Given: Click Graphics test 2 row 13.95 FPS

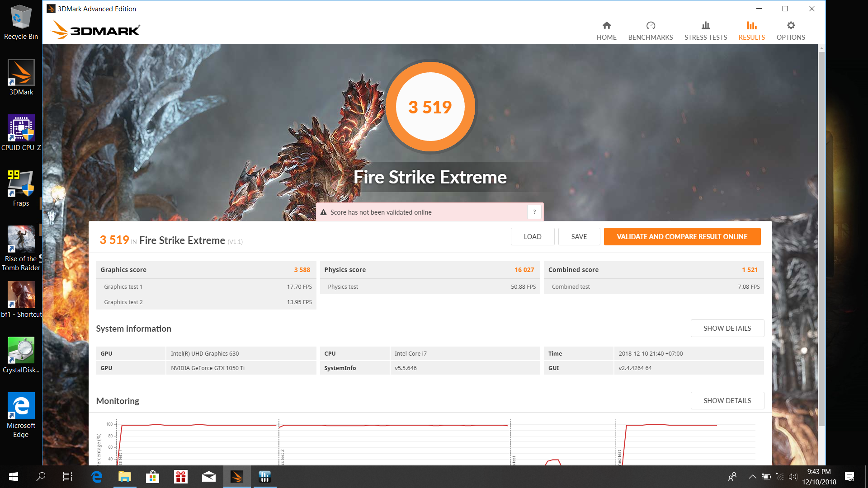Looking at the screenshot, I should 206,302.
